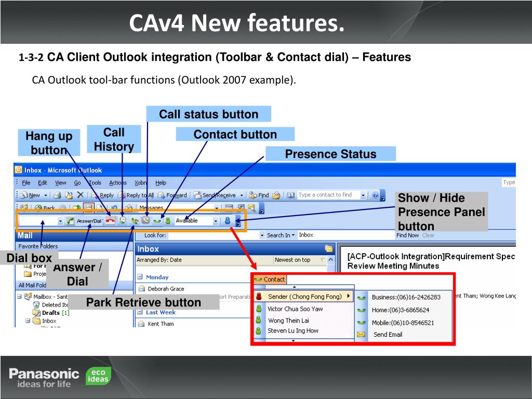Click in the Dial box input field
The width and height of the screenshot is (532, 399).
point(38,221)
